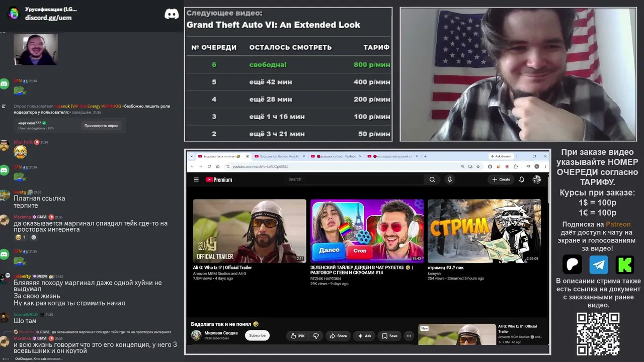Click billy_balls' avatar in chat
The height and width of the screenshot is (362, 644).
click(x=5, y=145)
